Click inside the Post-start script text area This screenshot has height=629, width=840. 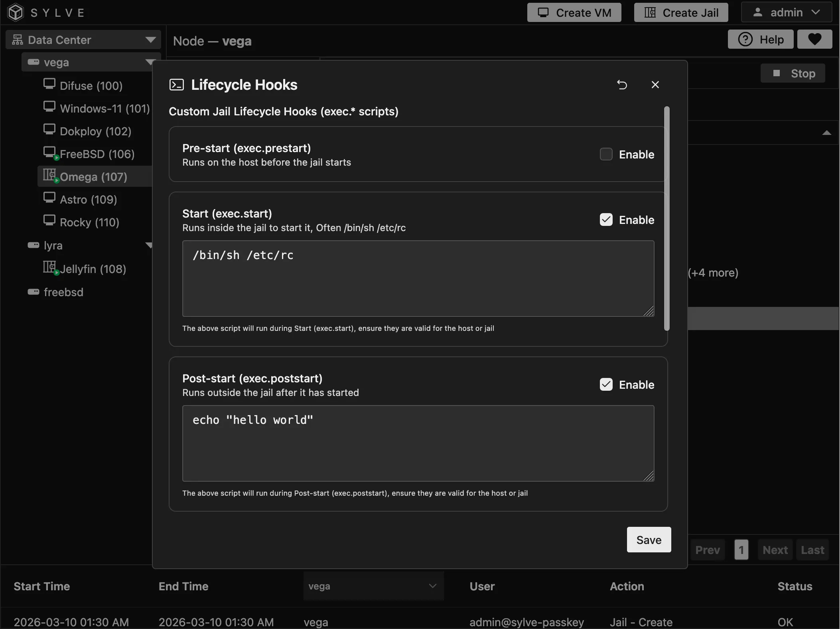pyautogui.click(x=418, y=444)
